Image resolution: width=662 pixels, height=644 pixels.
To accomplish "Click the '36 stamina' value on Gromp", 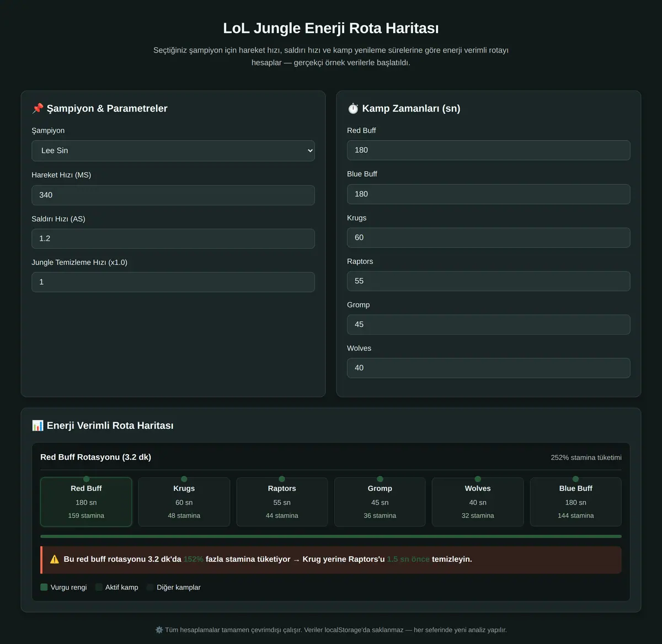I will click(x=380, y=515).
